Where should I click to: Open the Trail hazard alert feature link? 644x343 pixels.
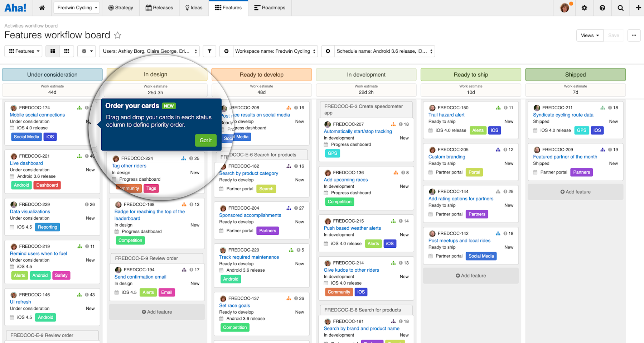pyautogui.click(x=446, y=115)
